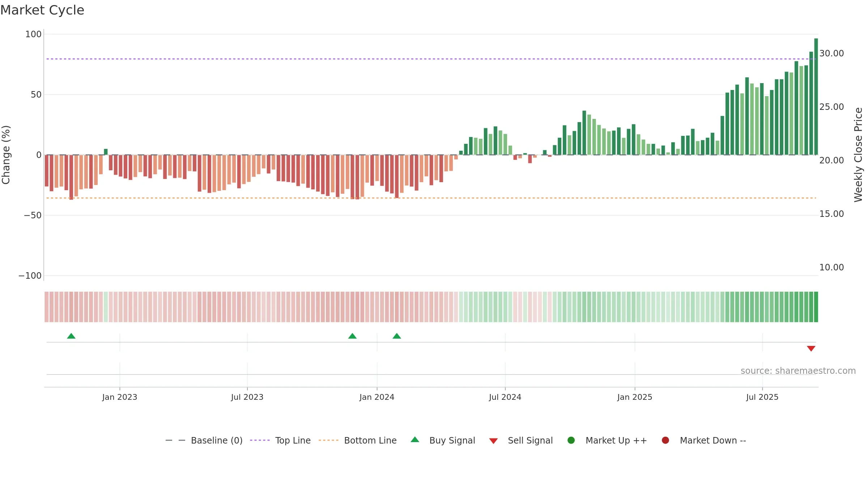Click the 20.00 weekly close price tick
Viewport: 868px width, 488px height.
831,160
